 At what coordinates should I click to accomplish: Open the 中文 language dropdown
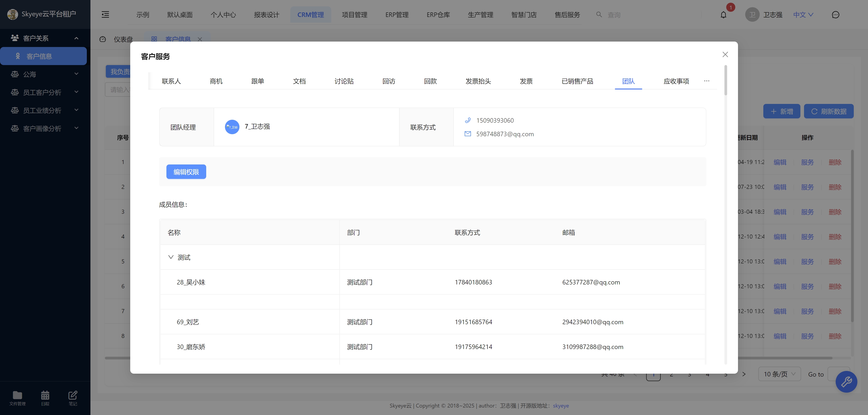(803, 15)
